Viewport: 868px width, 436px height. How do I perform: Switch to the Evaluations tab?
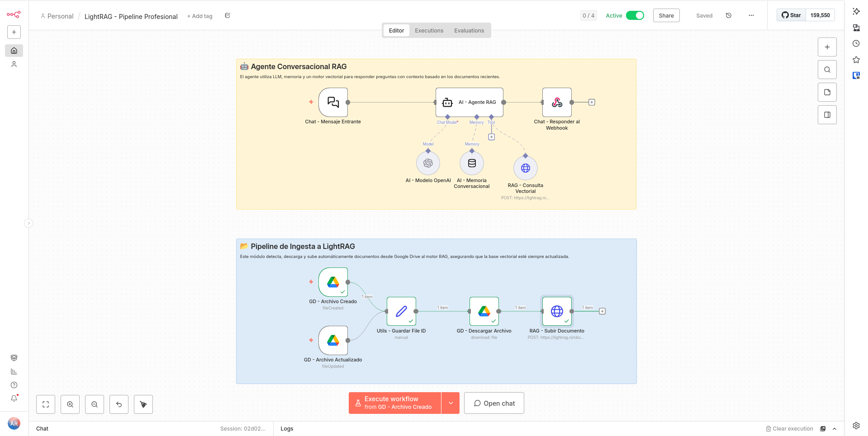tap(469, 31)
